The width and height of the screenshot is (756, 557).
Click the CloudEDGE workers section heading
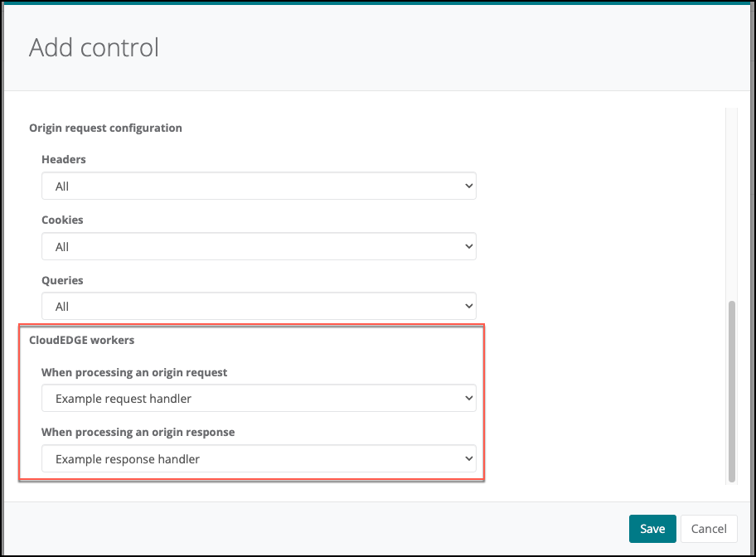(81, 341)
